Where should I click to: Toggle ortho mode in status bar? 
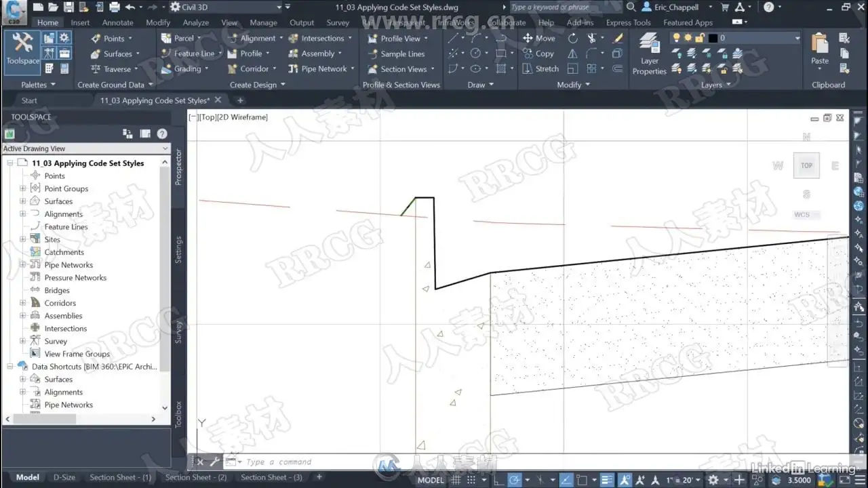coord(499,480)
